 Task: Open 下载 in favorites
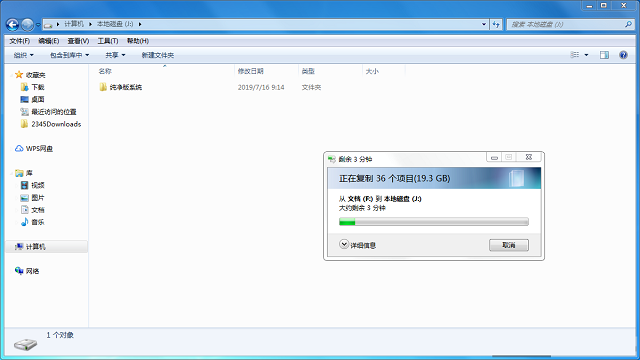38,87
